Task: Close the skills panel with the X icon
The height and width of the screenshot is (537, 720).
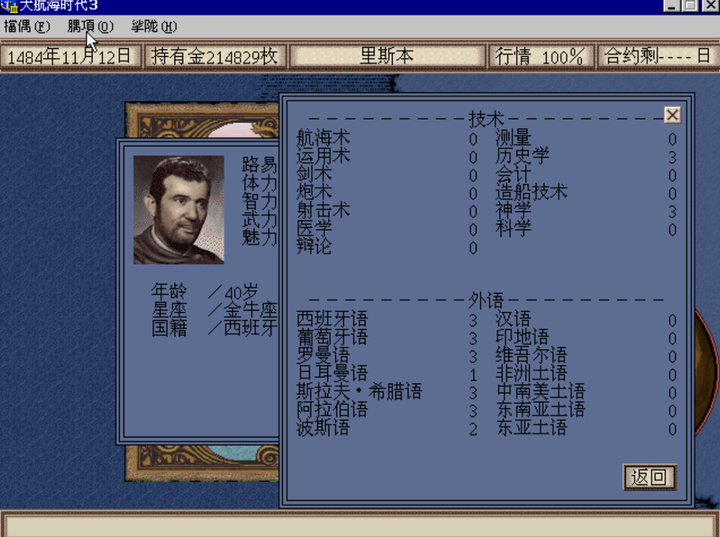Action: pos(672,115)
